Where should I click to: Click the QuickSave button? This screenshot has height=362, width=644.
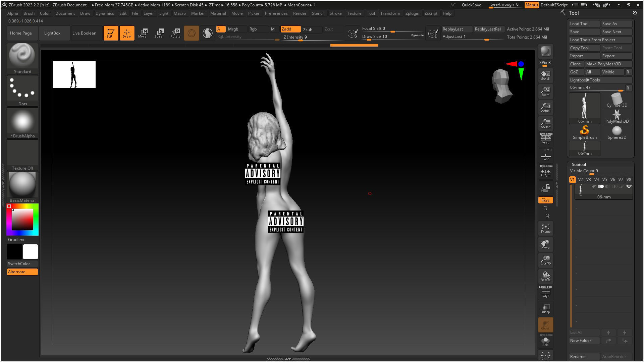(x=471, y=5)
